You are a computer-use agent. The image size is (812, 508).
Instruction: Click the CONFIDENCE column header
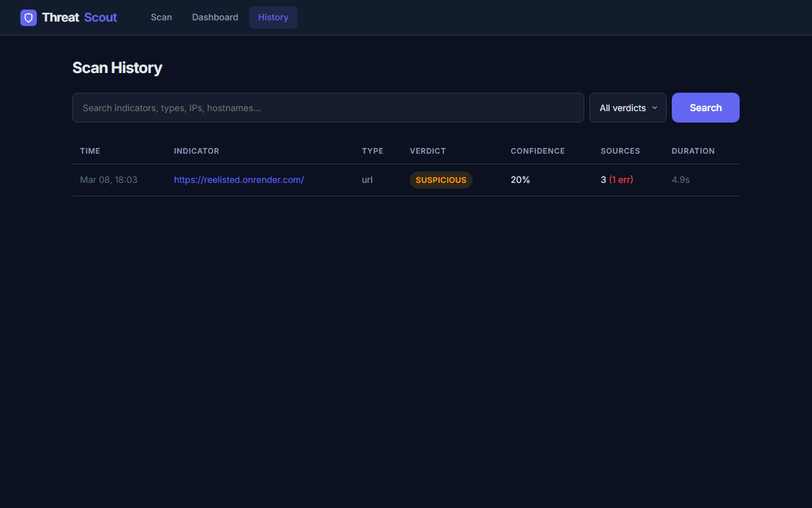[537, 151]
